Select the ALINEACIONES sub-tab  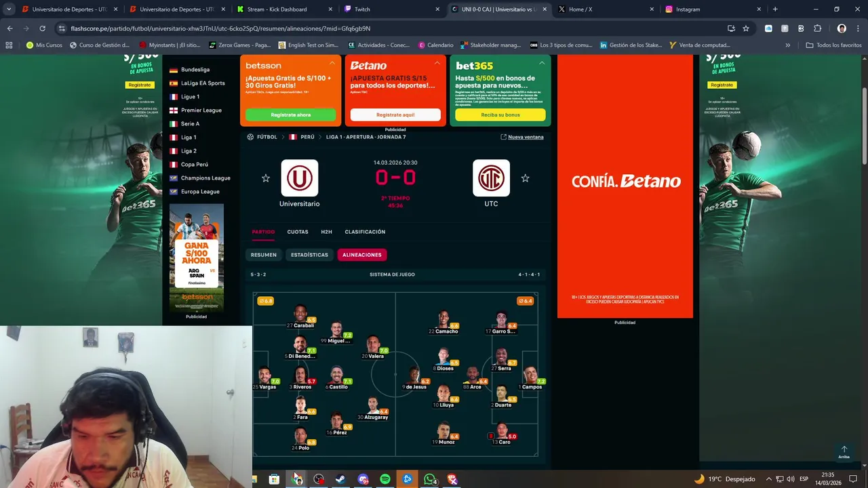tap(362, 255)
